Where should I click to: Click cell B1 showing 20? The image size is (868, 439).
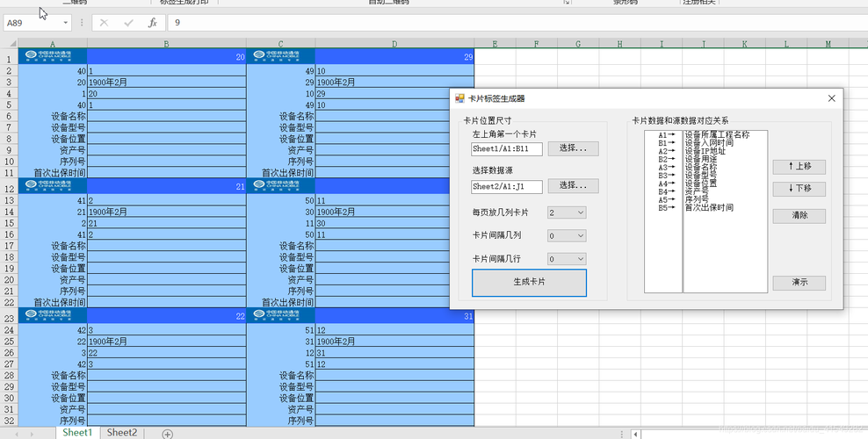point(167,56)
